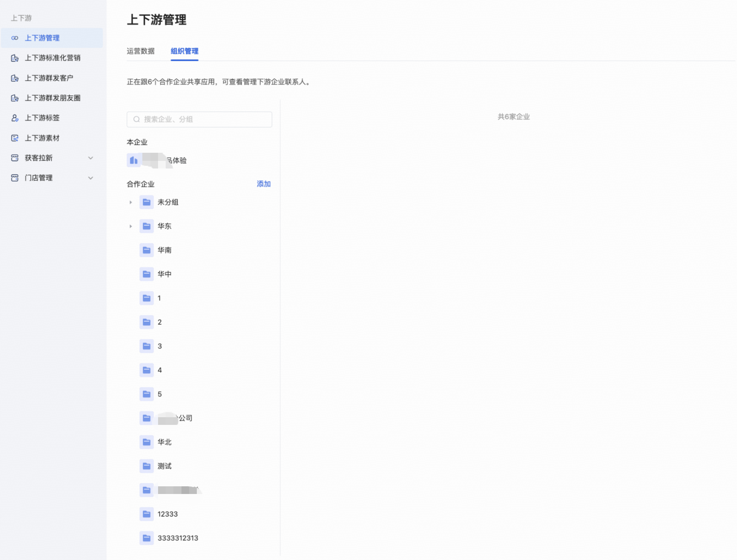
Task: Open 上下游标签 menu item
Action: point(52,118)
